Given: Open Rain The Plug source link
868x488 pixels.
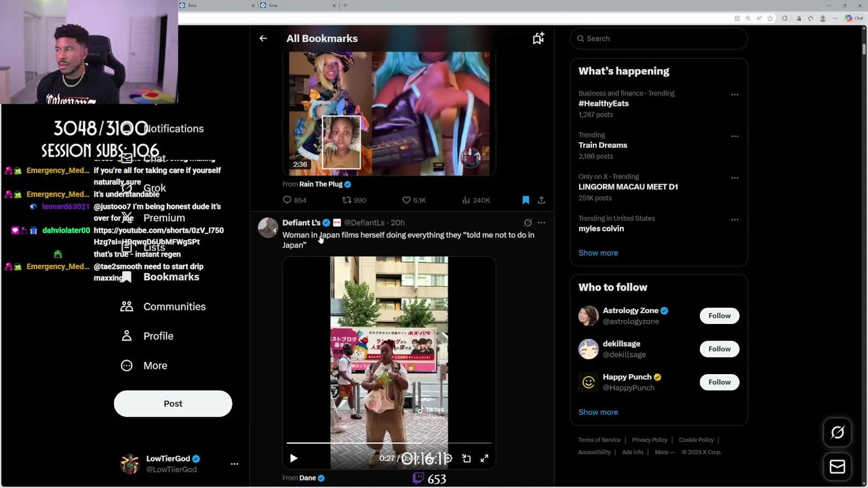Looking at the screenshot, I should tap(321, 184).
